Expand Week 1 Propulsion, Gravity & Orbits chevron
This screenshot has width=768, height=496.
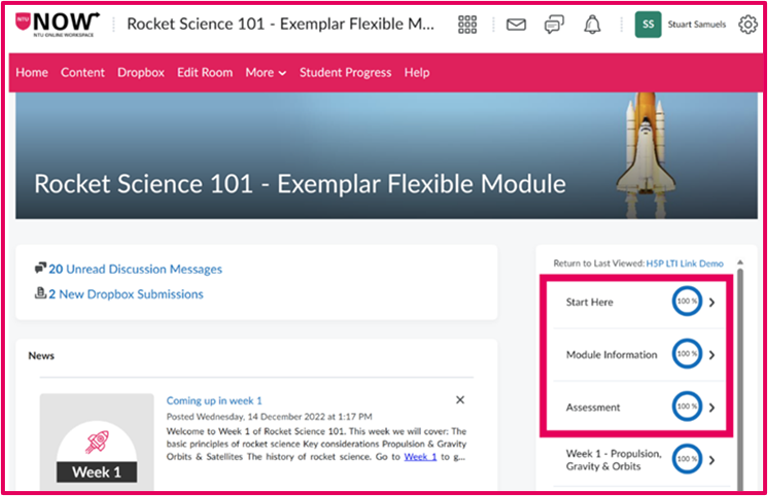coord(712,460)
